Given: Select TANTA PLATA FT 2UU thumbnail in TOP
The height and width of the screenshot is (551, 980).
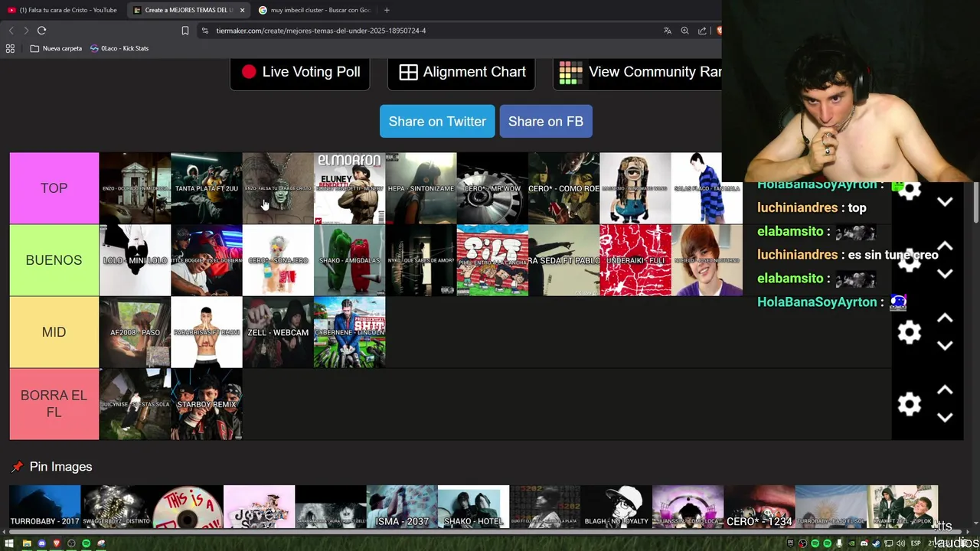Looking at the screenshot, I should [207, 188].
